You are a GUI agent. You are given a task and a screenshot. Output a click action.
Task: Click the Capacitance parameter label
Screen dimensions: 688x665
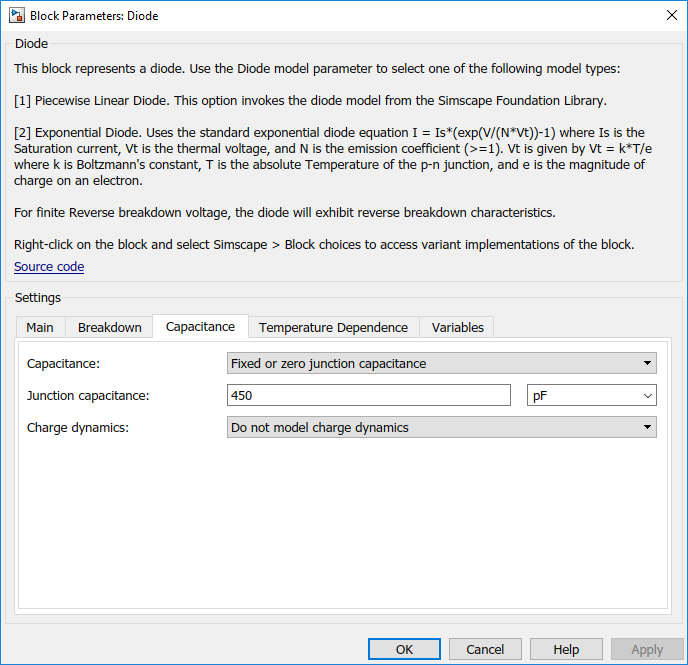click(x=63, y=364)
